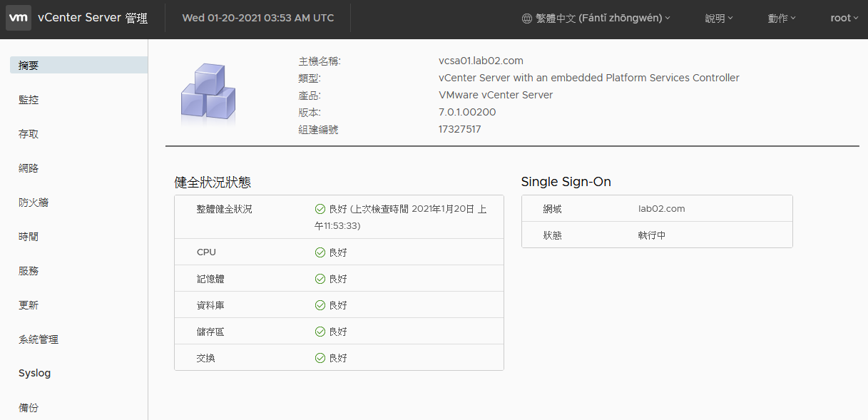Open the 說明 help dropdown
Image resolution: width=868 pixels, height=420 pixels.
click(719, 19)
